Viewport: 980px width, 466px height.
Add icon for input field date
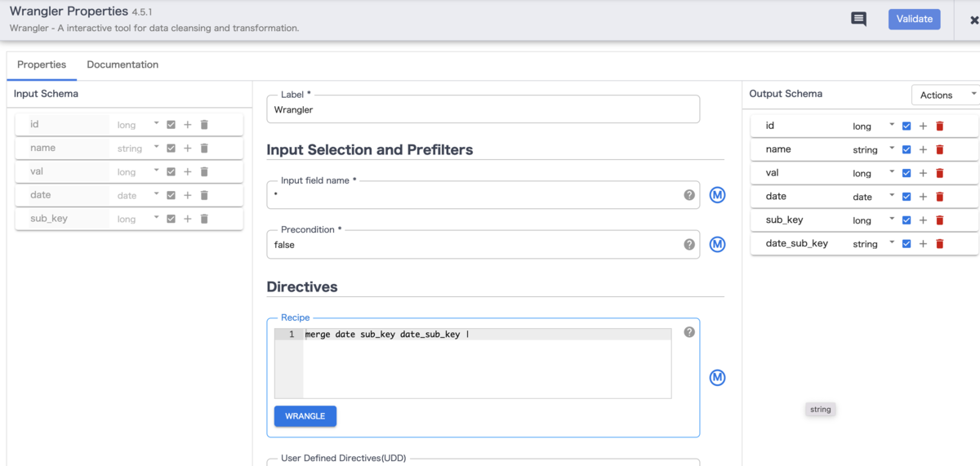click(x=187, y=195)
